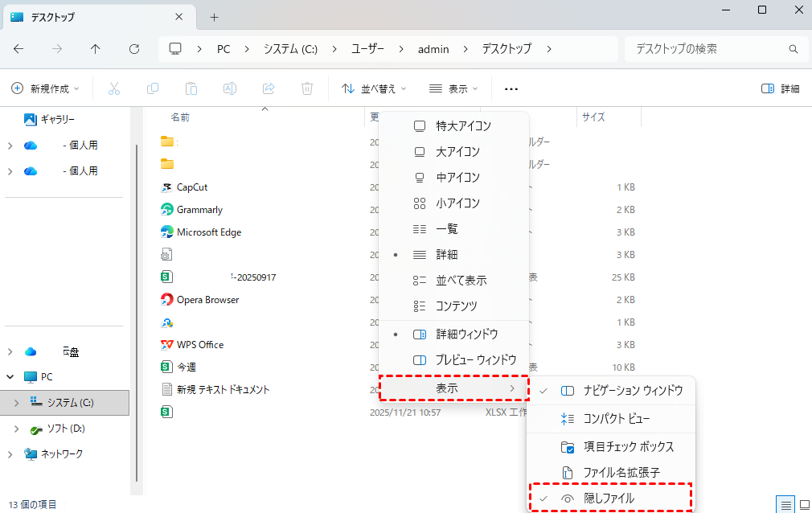The width and height of the screenshot is (812, 513).
Task: Click the 新規作成 button
Action: [x=46, y=88]
